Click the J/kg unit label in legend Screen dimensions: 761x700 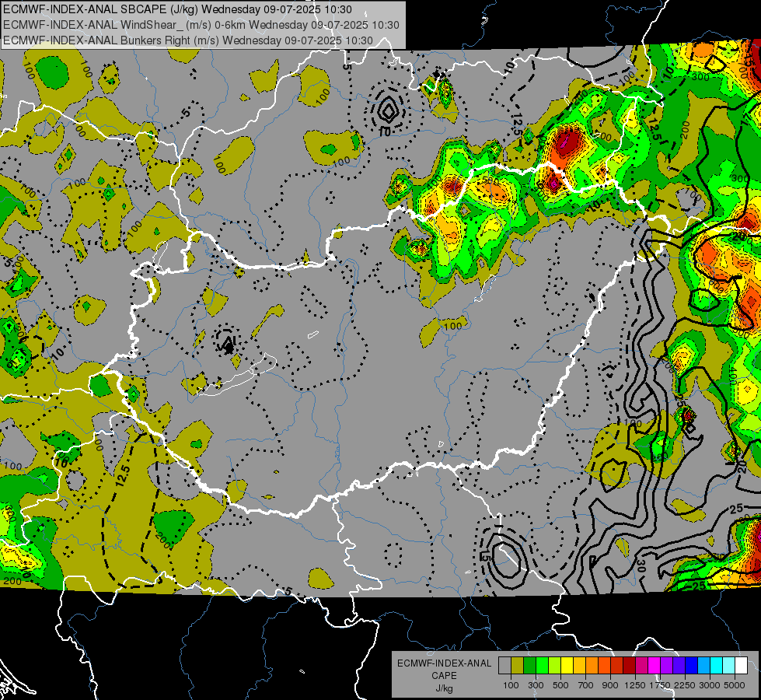click(444, 688)
